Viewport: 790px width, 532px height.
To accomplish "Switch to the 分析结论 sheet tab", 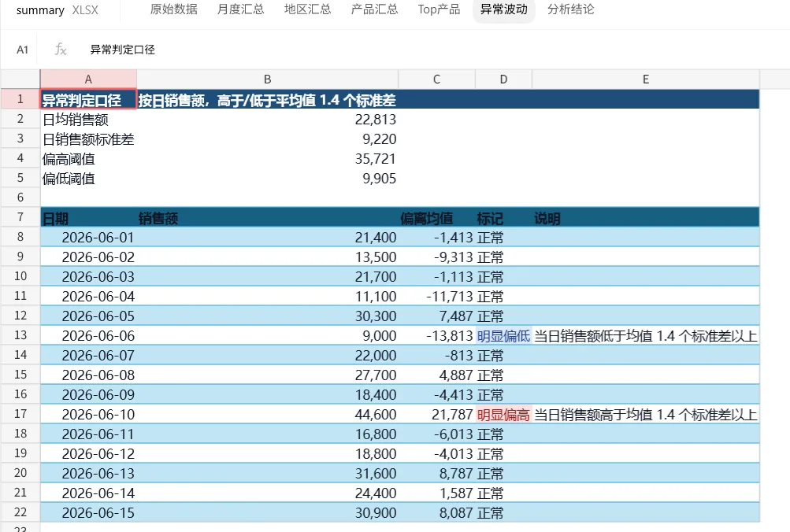I will tap(571, 9).
